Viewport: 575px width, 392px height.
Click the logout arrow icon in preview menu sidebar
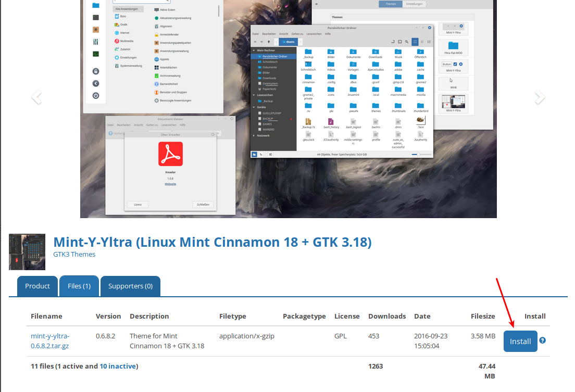(96, 84)
